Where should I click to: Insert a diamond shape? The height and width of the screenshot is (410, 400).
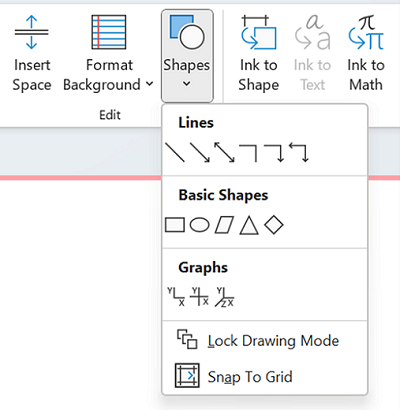pos(274,225)
